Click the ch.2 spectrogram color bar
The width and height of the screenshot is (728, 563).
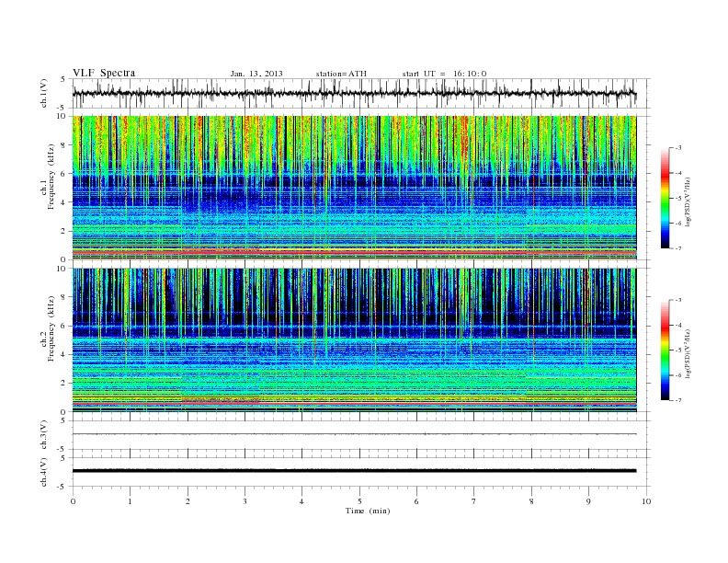coord(665,350)
